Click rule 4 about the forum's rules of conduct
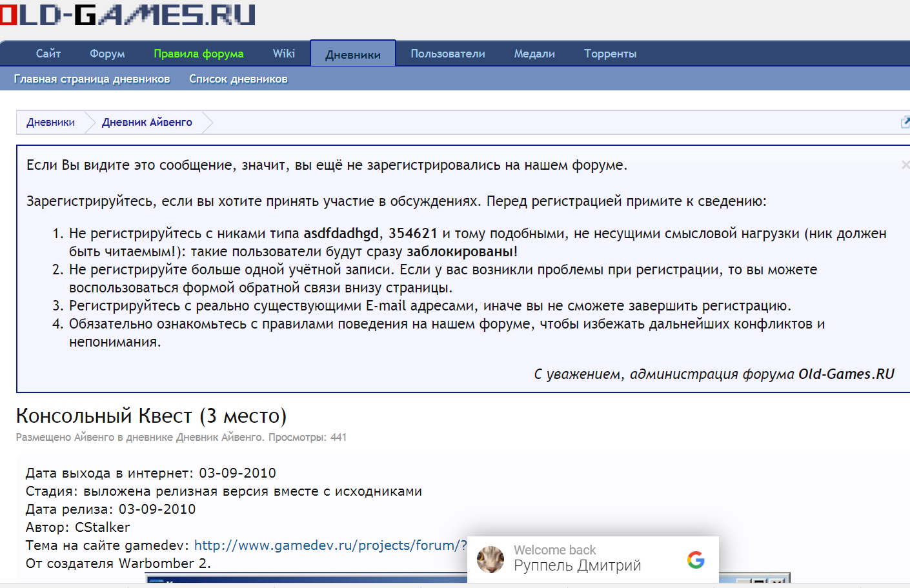910x588 pixels. (447, 333)
